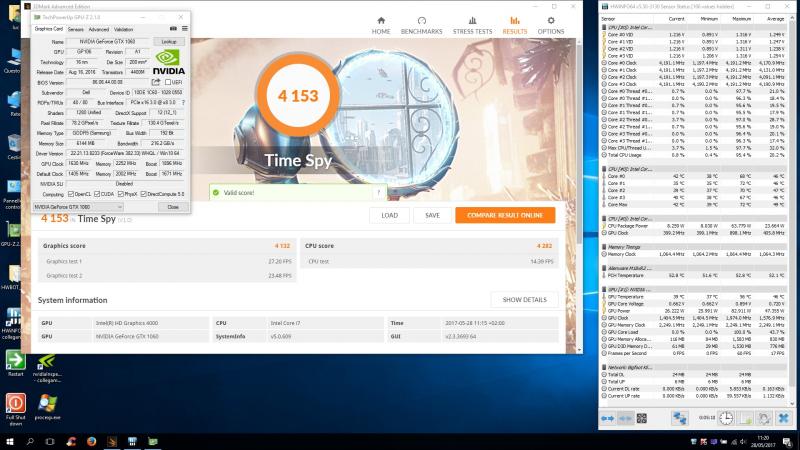Toggle the UEFI checkbox in GPU-Z
Image resolution: width=800 pixels, height=450 pixels.
click(166, 82)
